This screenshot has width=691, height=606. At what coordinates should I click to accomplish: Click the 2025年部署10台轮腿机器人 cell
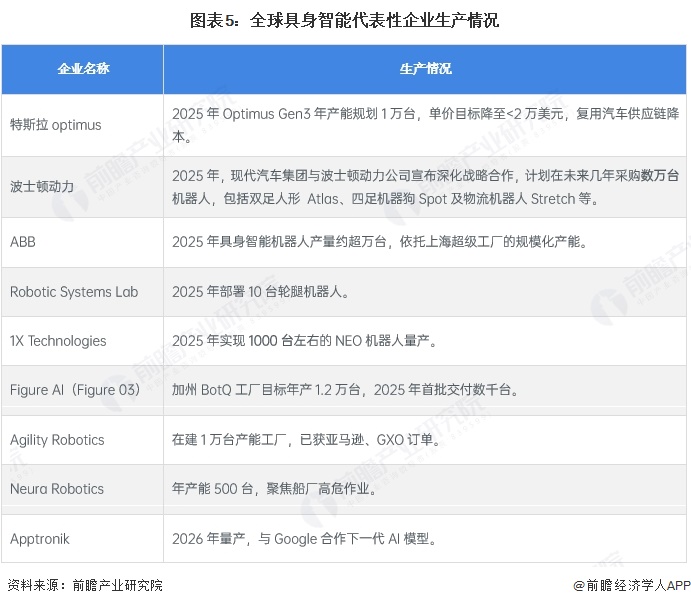pos(425,292)
